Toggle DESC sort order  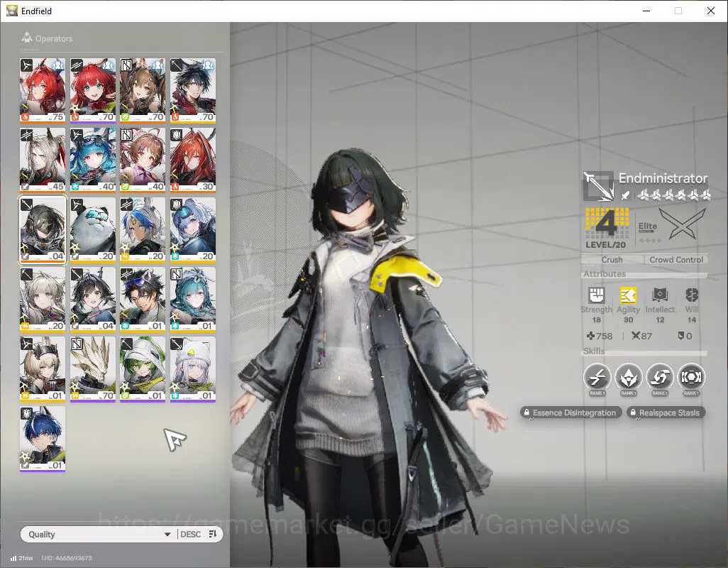tap(190, 534)
